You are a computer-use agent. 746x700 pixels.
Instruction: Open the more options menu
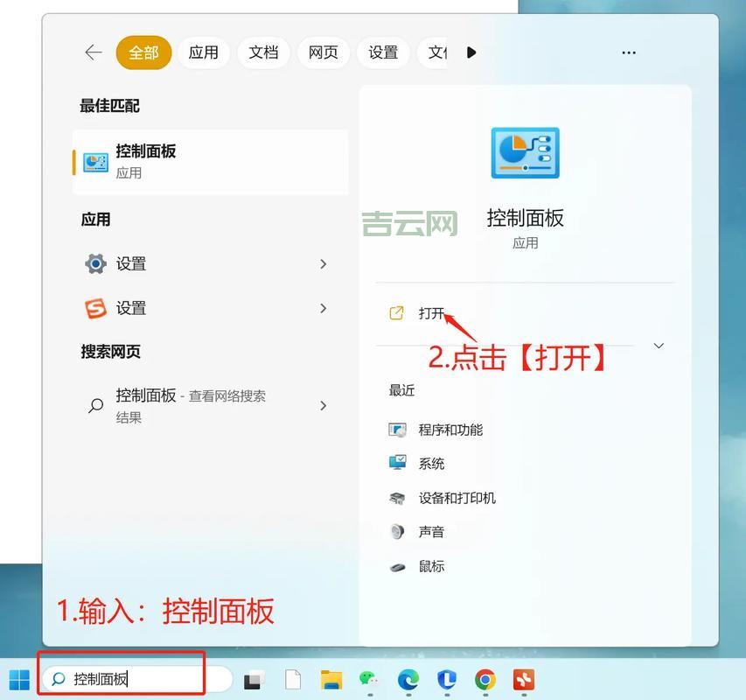click(x=628, y=52)
